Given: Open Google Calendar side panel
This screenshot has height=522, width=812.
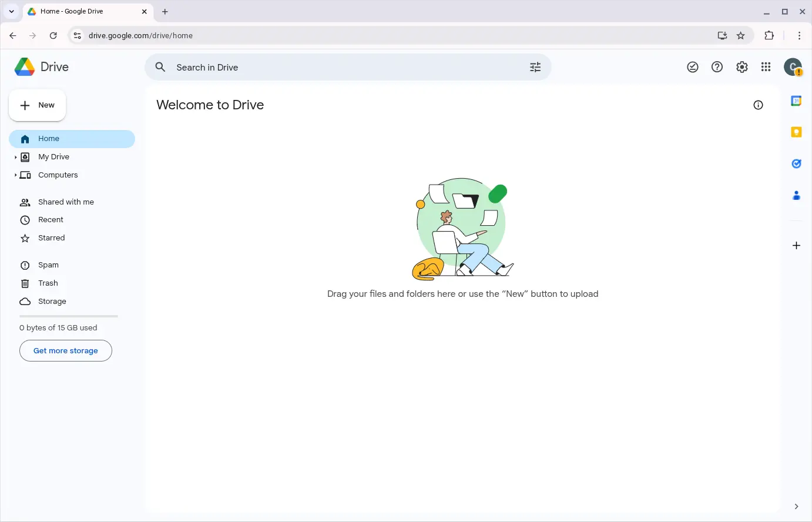Looking at the screenshot, I should (796, 101).
